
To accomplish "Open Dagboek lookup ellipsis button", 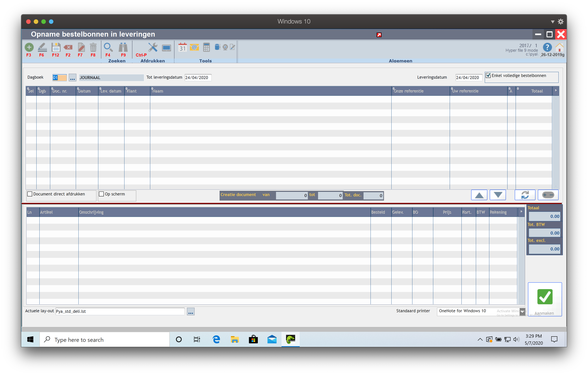I will click(x=73, y=78).
